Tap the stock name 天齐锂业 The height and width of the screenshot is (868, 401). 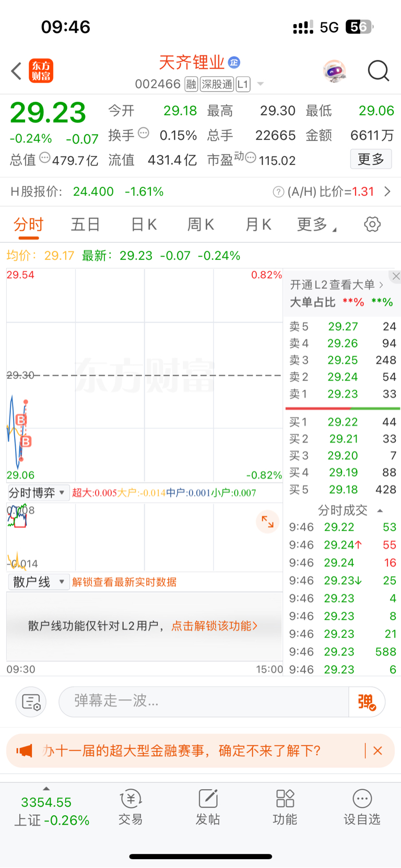(x=192, y=63)
